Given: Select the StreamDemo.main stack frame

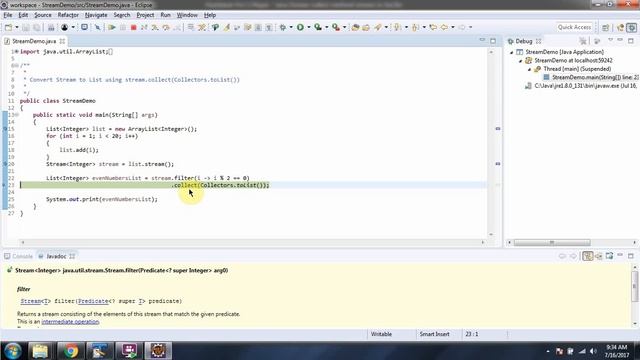Looking at the screenshot, I should [591, 77].
